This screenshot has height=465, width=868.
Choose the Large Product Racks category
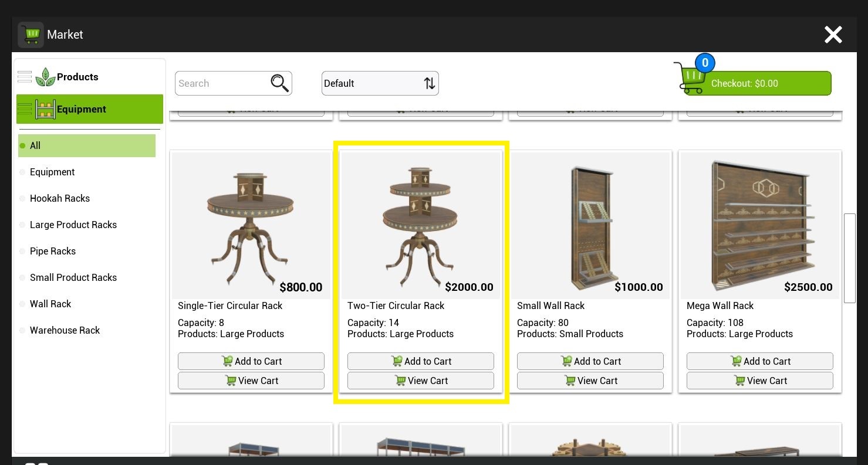(73, 225)
